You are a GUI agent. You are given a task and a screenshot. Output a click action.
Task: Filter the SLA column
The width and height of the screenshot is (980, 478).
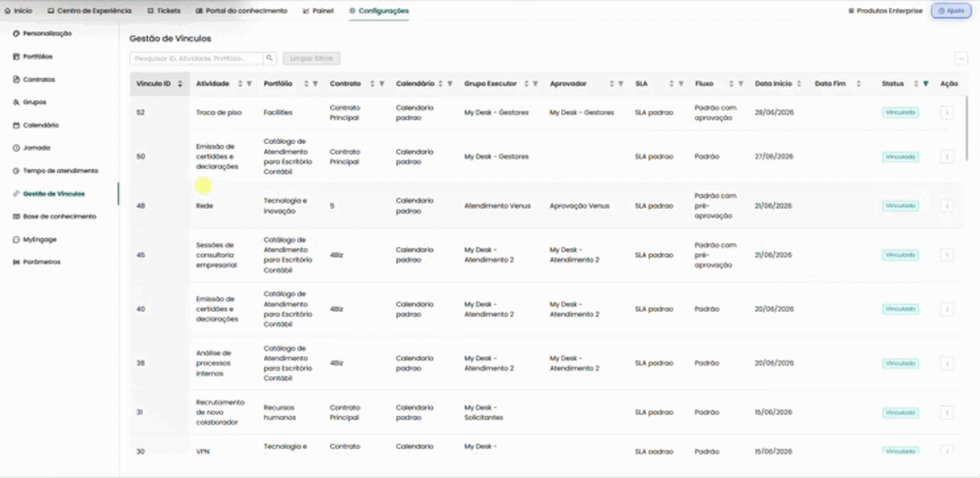[x=681, y=83]
